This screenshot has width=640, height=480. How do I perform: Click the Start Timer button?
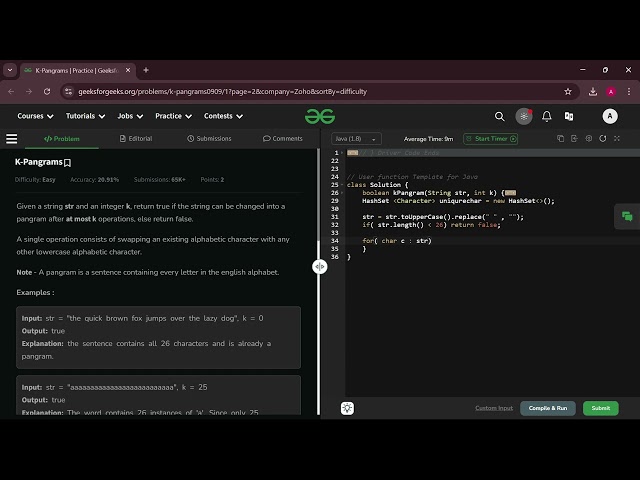coord(491,139)
